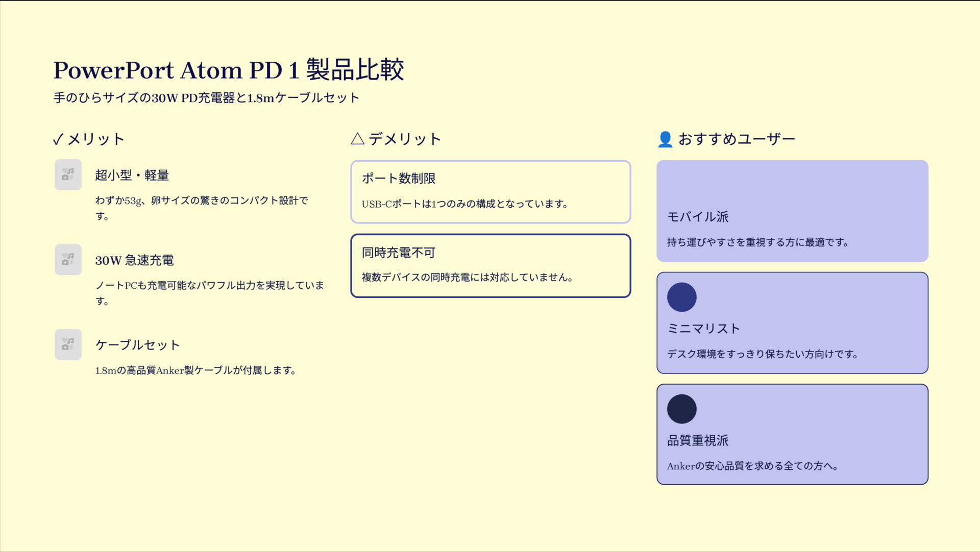Viewport: 980px width, 552px height.
Task: Click the PowerPort Atom PD 1 製品比較 title
Action: [x=230, y=70]
